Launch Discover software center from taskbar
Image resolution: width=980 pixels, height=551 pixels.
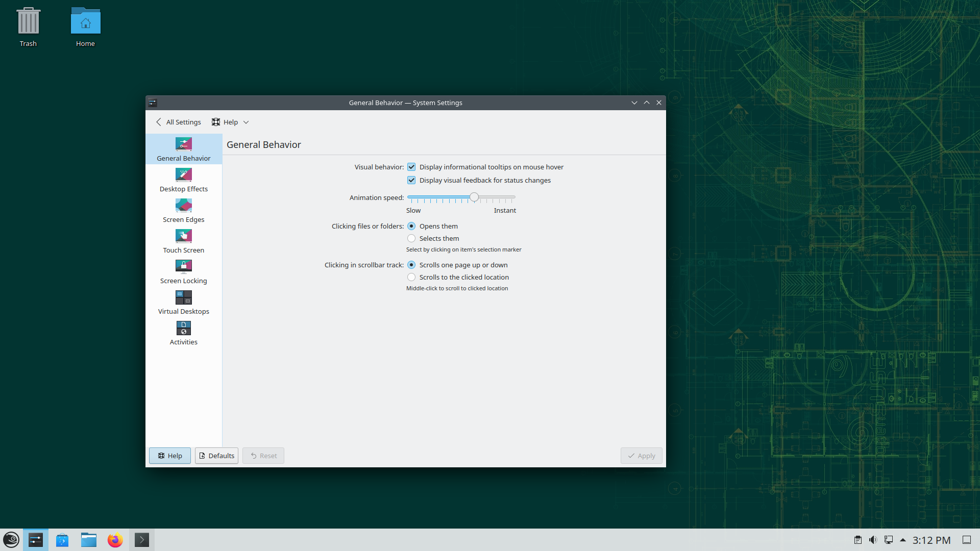(62, 540)
